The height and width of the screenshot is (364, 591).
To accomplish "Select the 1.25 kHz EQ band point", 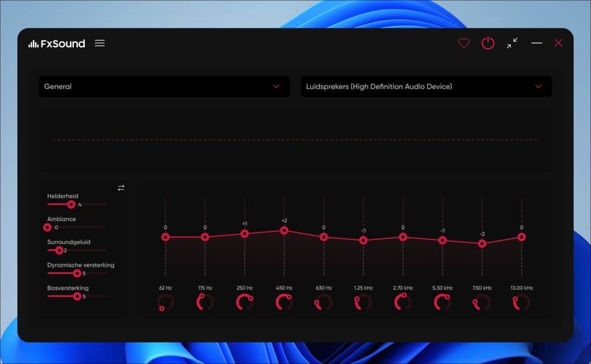I will click(x=364, y=240).
